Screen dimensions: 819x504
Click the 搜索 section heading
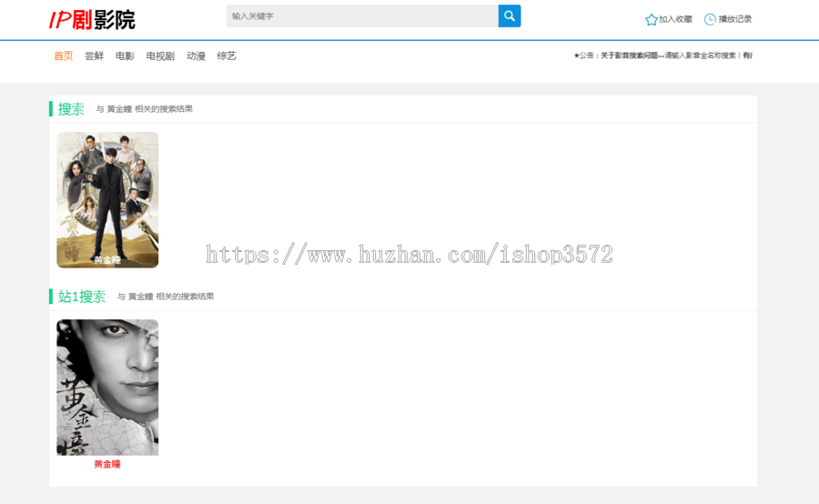pos(71,109)
